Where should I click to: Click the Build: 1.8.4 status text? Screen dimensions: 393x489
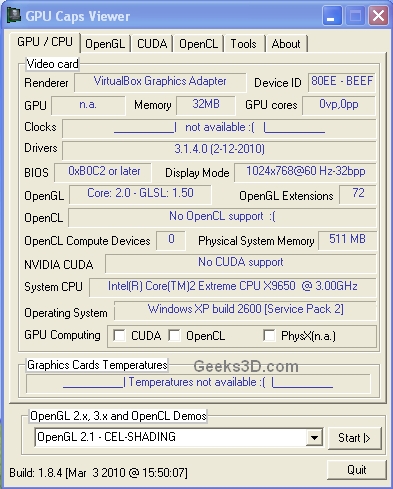pyautogui.click(x=98, y=473)
